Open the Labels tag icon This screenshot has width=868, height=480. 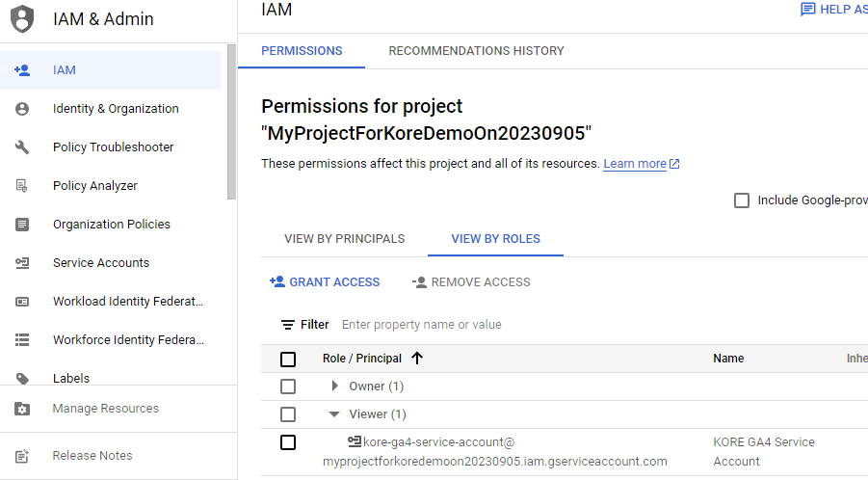[22, 379]
